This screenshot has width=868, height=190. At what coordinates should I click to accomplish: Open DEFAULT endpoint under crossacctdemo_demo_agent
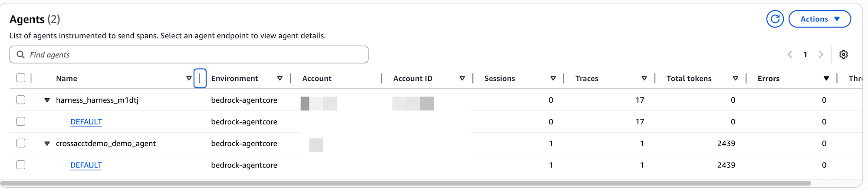tap(86, 165)
